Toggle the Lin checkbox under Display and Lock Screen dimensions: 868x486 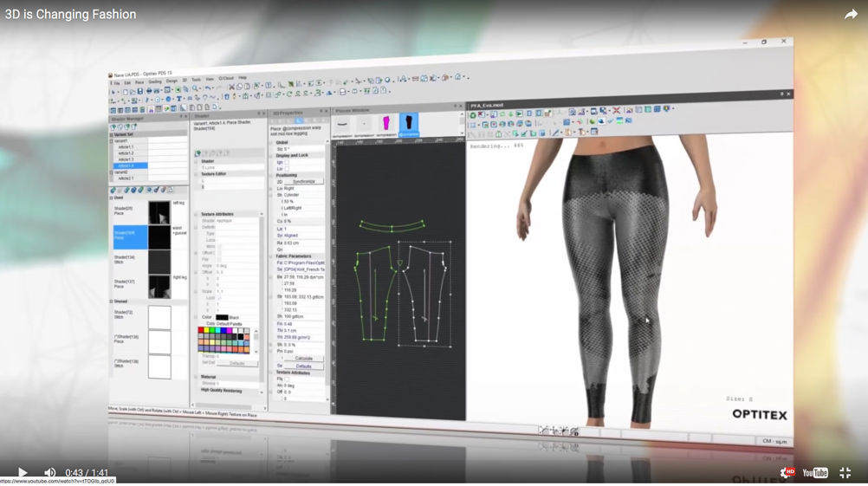click(x=288, y=169)
